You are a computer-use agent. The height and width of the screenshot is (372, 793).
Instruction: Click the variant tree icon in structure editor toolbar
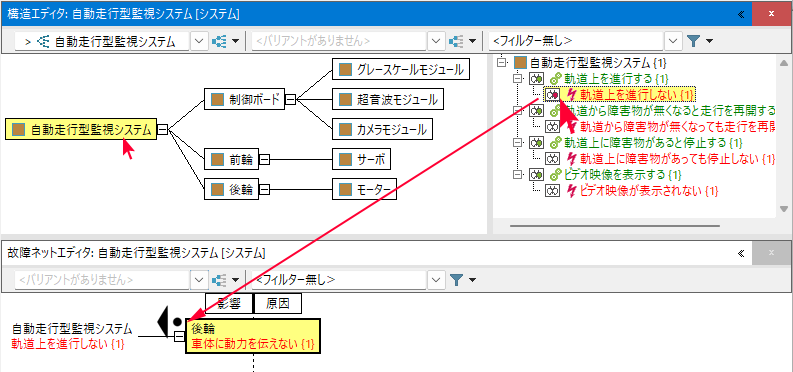pyautogui.click(x=457, y=41)
